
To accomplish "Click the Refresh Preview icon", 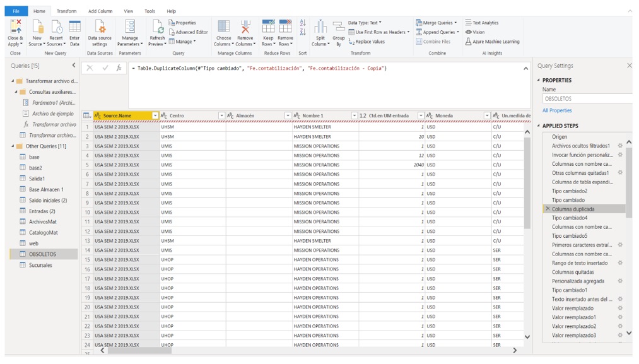I will point(157,27).
